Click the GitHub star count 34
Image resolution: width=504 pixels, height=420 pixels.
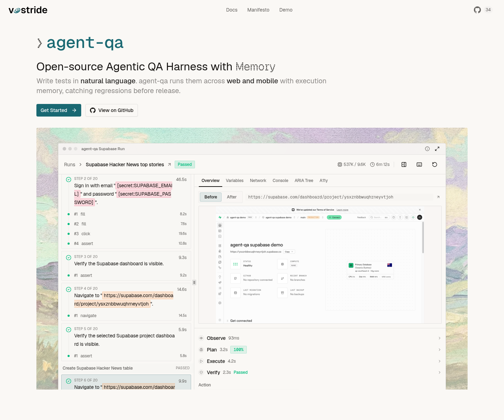point(488,10)
